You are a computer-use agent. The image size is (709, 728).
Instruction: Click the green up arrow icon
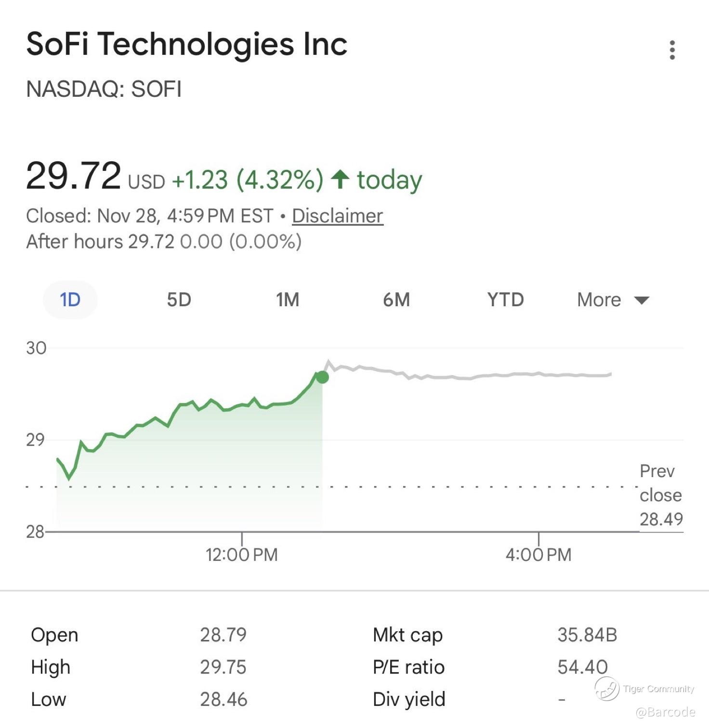(340, 180)
